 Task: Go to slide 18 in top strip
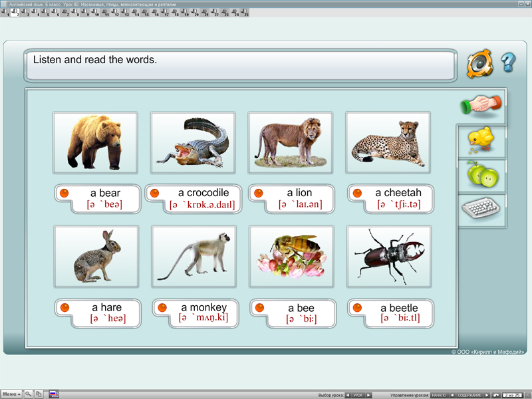174,12
